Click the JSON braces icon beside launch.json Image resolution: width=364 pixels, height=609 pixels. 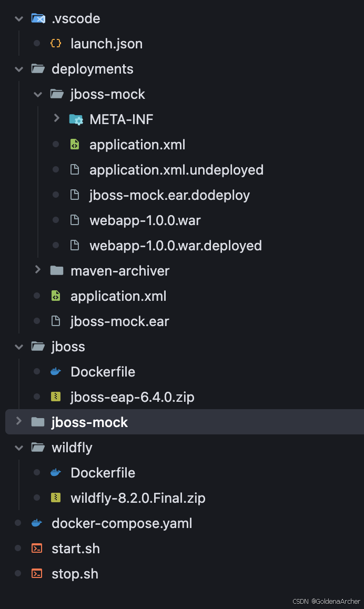click(x=56, y=43)
